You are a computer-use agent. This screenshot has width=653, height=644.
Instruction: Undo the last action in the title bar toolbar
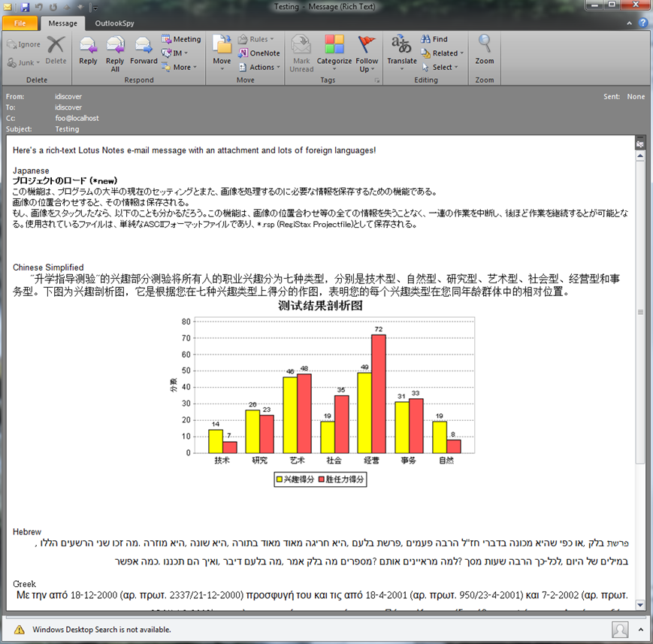coord(39,7)
